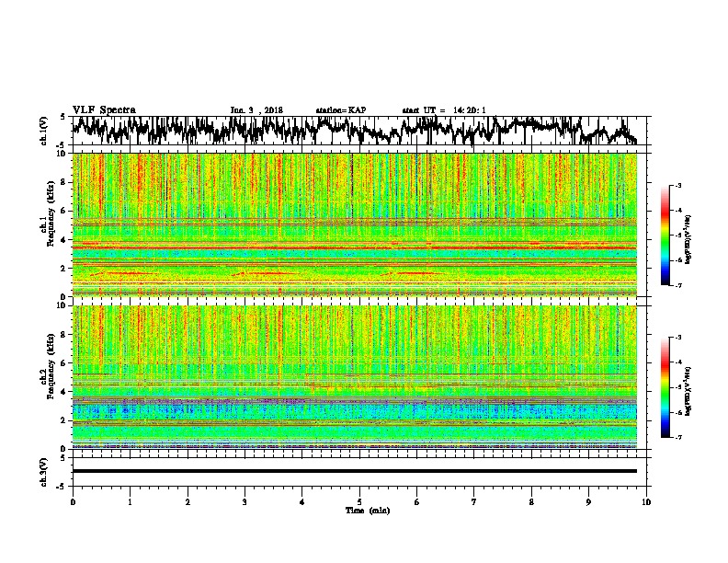The height and width of the screenshot is (563, 728).
Task: Click the '-7' tick on ch.2 colorbar
Action: pyautogui.click(x=677, y=437)
